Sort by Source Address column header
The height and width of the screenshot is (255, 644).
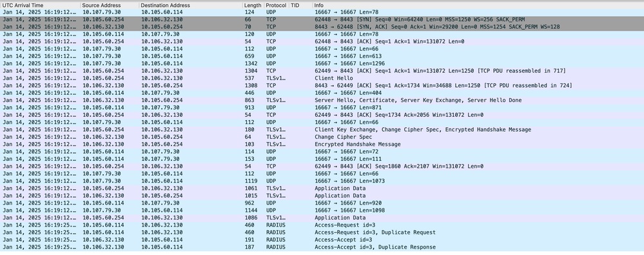pyautogui.click(x=109, y=5)
